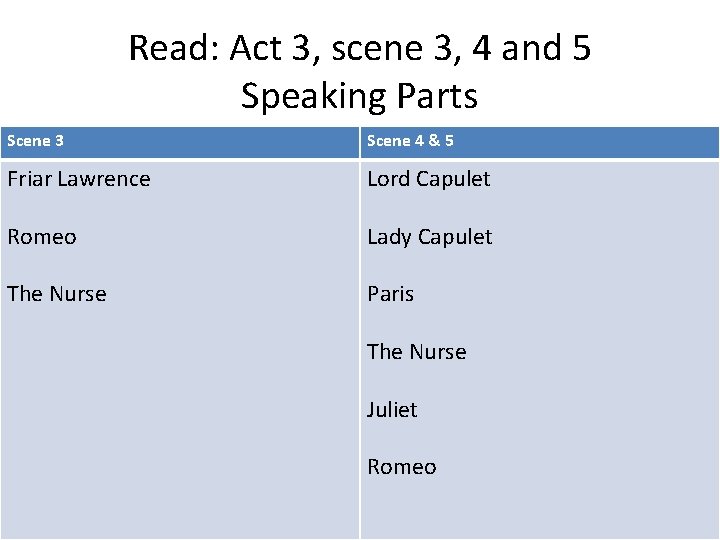This screenshot has width=720, height=540.
Task: Click the divider between the two table columns
Action: 360,333
